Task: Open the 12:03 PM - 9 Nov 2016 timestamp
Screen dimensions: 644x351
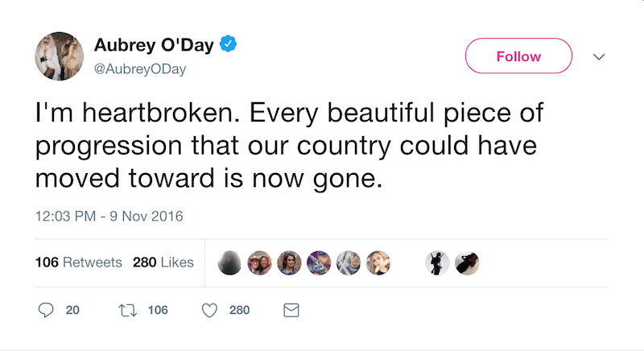Action: tap(109, 216)
